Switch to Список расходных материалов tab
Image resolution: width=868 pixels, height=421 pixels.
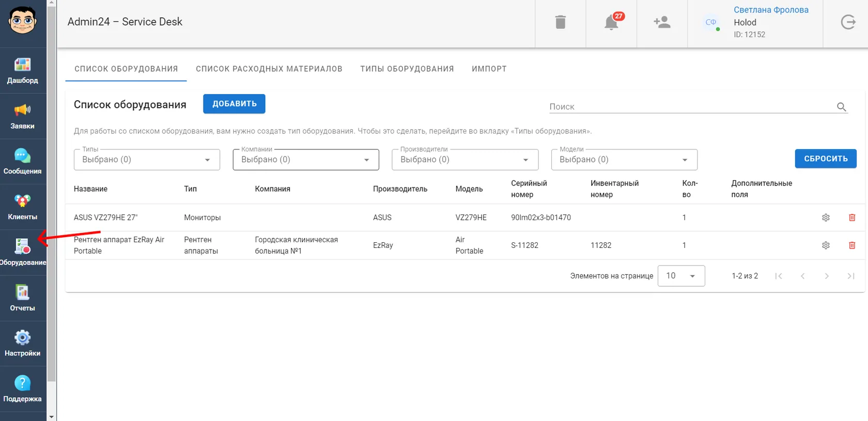(269, 69)
